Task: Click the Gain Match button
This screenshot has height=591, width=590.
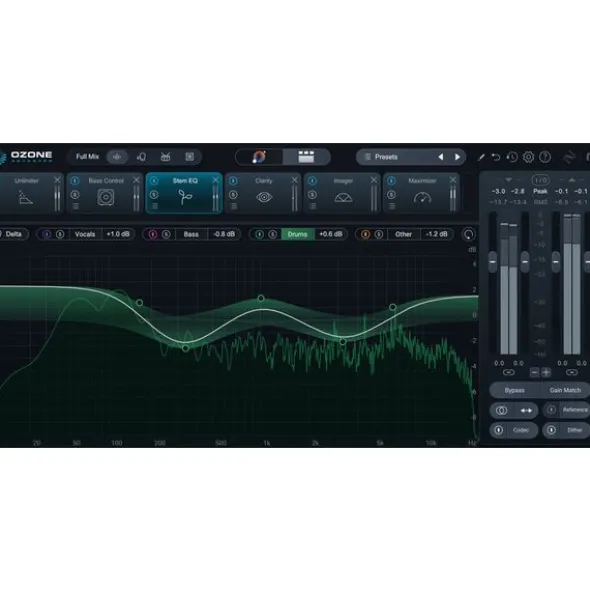Action: [x=565, y=390]
